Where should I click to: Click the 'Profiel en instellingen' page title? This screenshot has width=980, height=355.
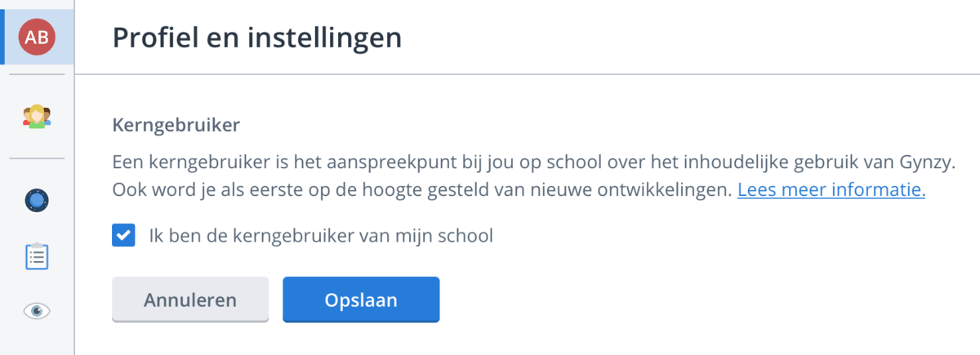tap(256, 38)
